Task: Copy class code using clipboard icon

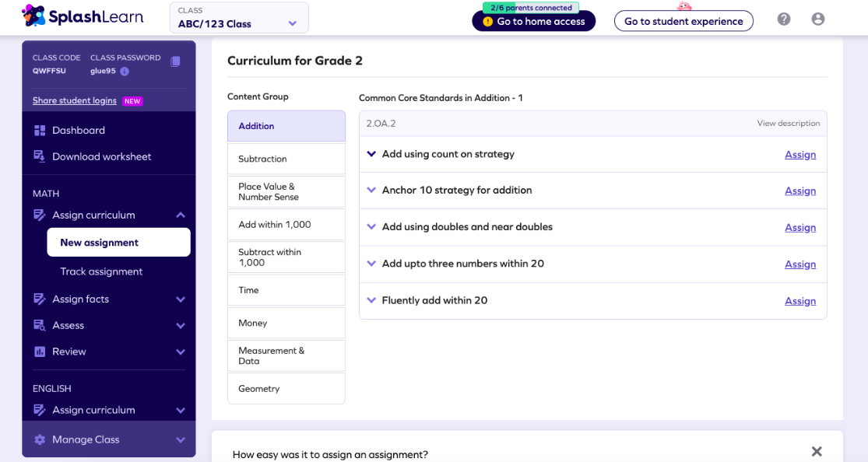Action: coord(175,61)
